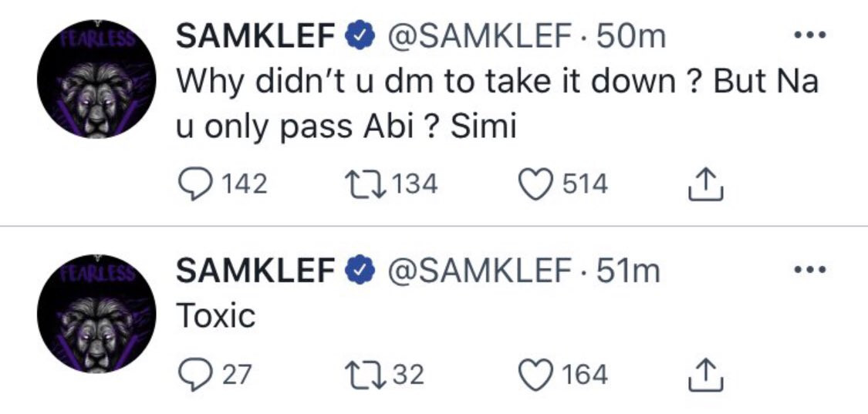868x414 pixels.
Task: Retweet the 'Why didn't u dm' tweet
Action: [x=360, y=185]
